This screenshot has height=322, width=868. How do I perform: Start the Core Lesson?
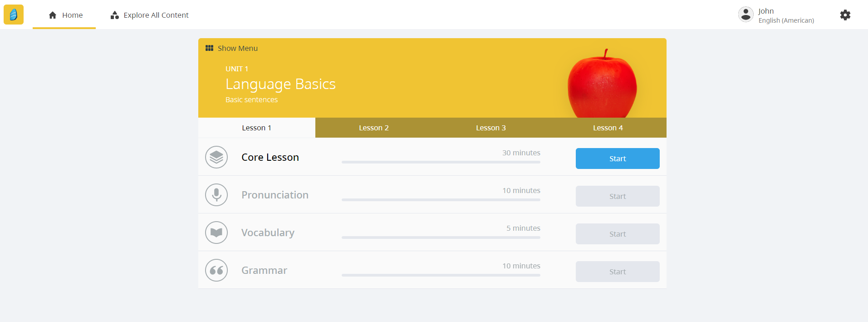[x=617, y=159]
